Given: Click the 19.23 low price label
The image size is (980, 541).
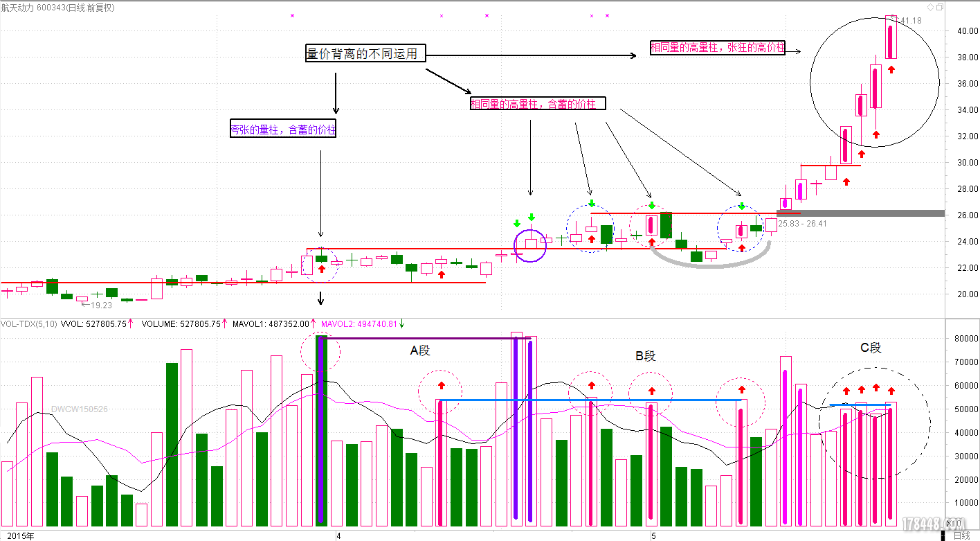Looking at the screenshot, I should pyautogui.click(x=101, y=305).
